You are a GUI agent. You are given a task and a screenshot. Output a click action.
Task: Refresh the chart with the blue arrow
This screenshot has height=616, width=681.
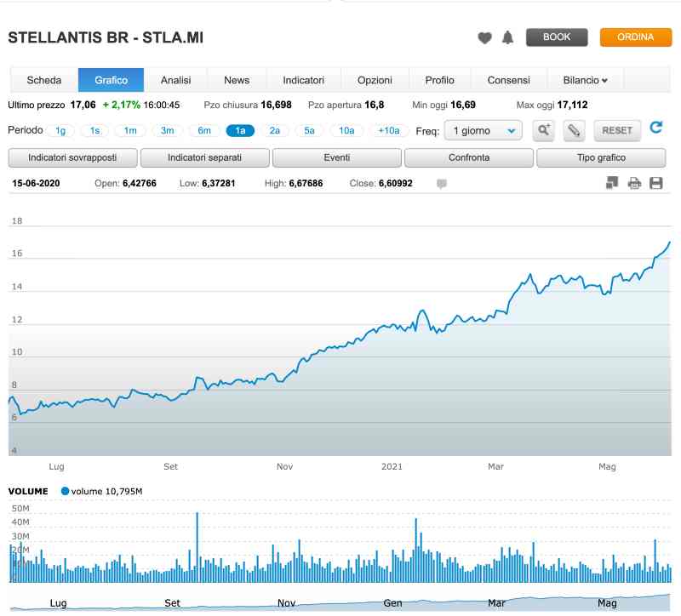pos(655,128)
